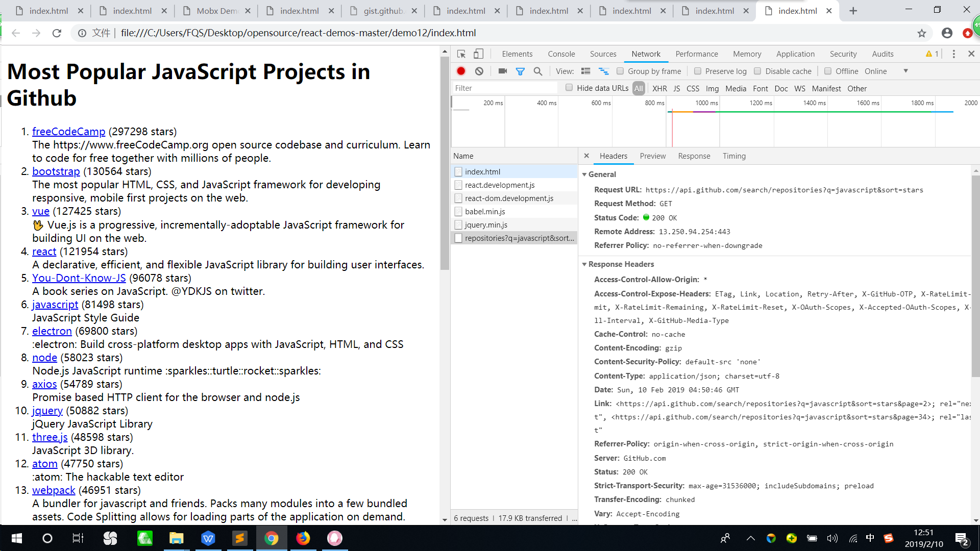The image size is (980, 551).
Task: Check the Hide data URLs checkbox
Action: pyautogui.click(x=569, y=88)
